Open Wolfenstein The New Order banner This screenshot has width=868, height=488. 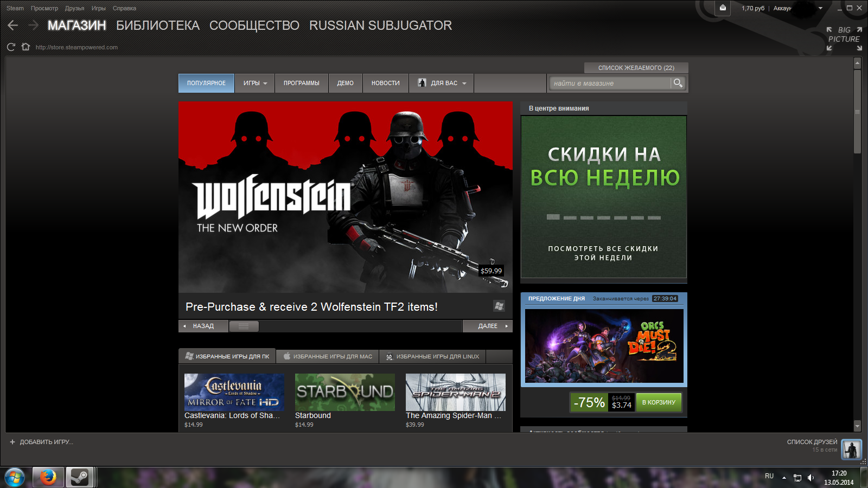pyautogui.click(x=346, y=197)
